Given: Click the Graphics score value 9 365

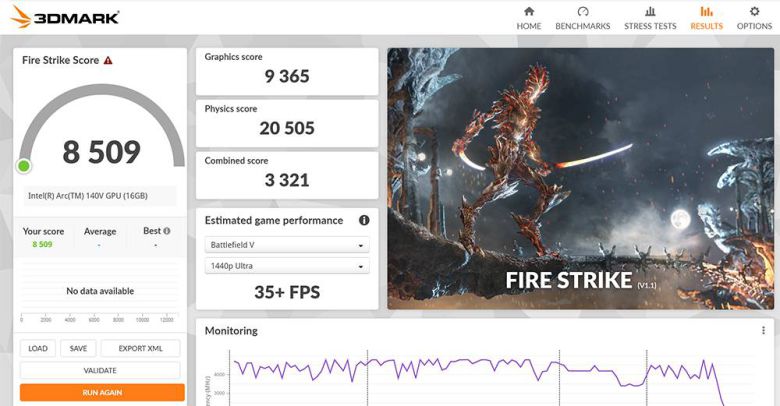Looking at the screenshot, I should click(x=287, y=76).
